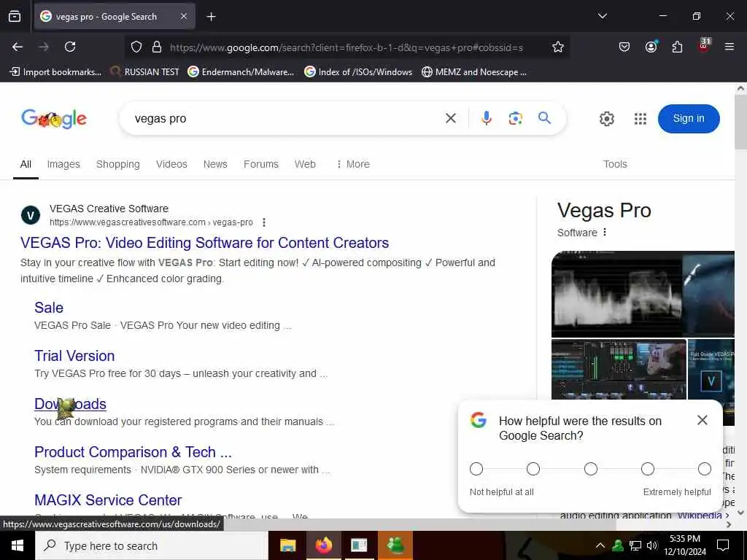Bookmark this page with star icon
The image size is (747, 560).
click(x=558, y=47)
